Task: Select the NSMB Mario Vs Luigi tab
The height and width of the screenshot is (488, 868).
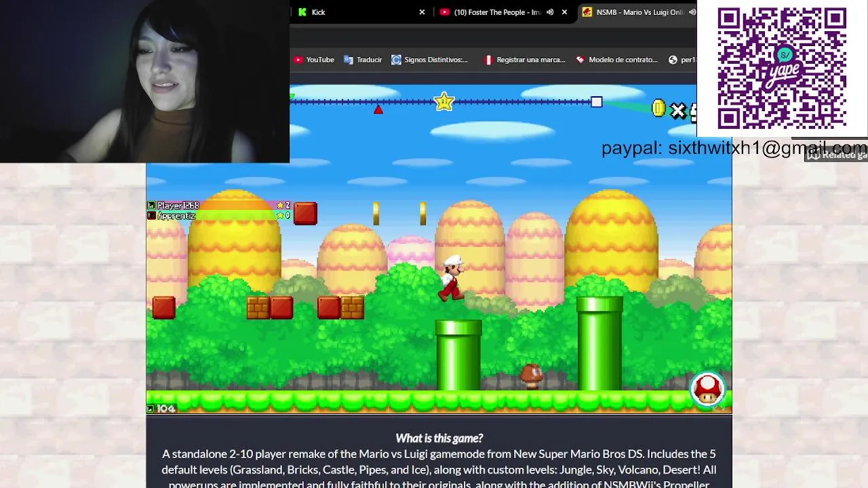Action: point(639,12)
